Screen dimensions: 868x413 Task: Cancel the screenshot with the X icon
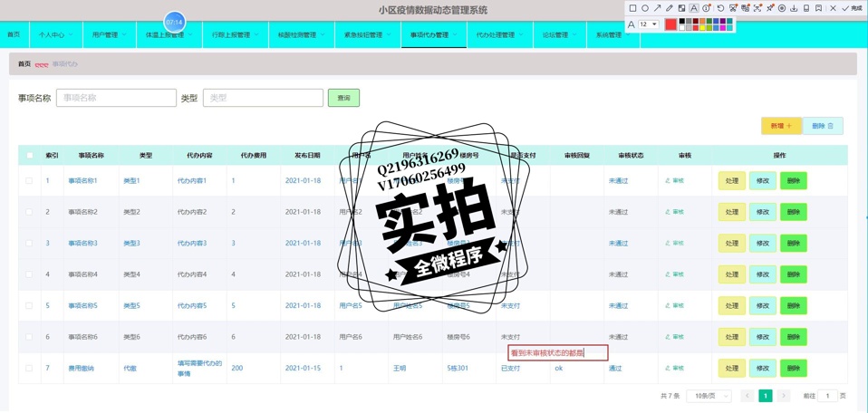pos(833,8)
